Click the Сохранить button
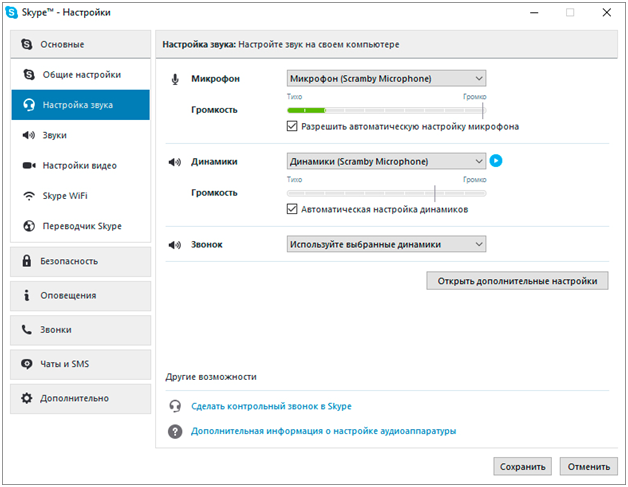The width and height of the screenshot is (628, 487). (x=523, y=467)
